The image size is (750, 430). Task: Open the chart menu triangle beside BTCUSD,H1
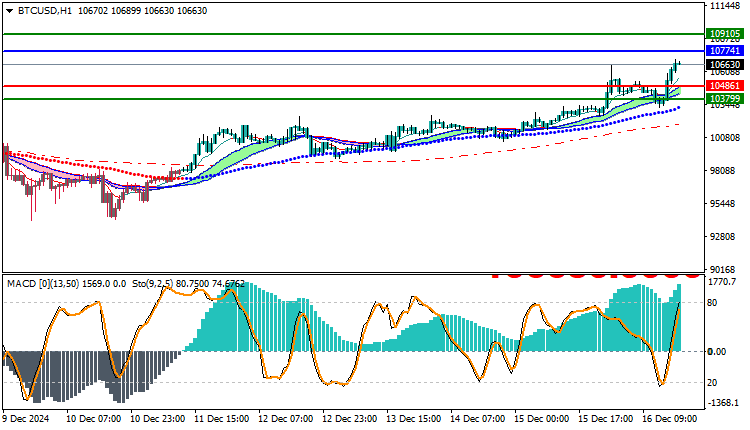pyautogui.click(x=10, y=11)
